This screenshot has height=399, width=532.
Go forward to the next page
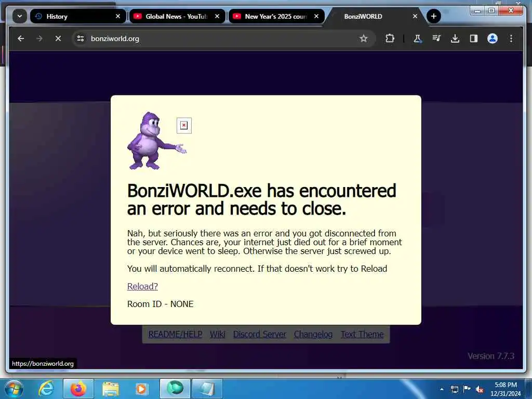coord(39,38)
